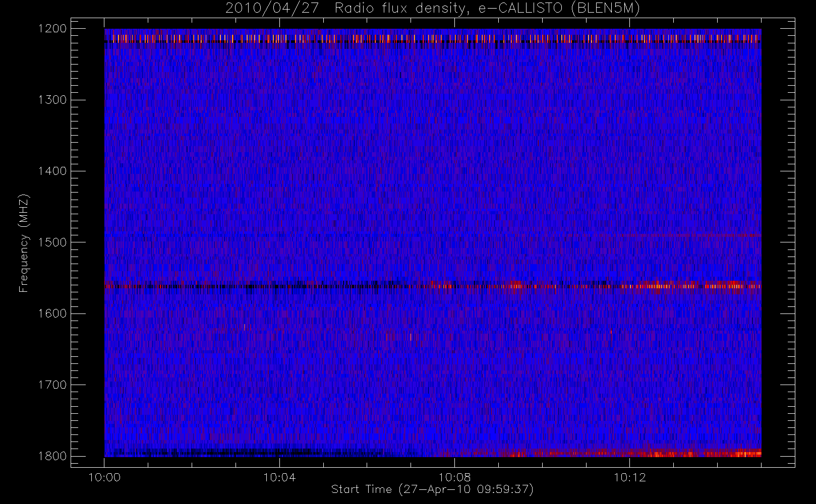Click the 'Start Time (27-Apr-10 09:59:37)' label
This screenshot has height=504, width=816.
pyautogui.click(x=432, y=489)
